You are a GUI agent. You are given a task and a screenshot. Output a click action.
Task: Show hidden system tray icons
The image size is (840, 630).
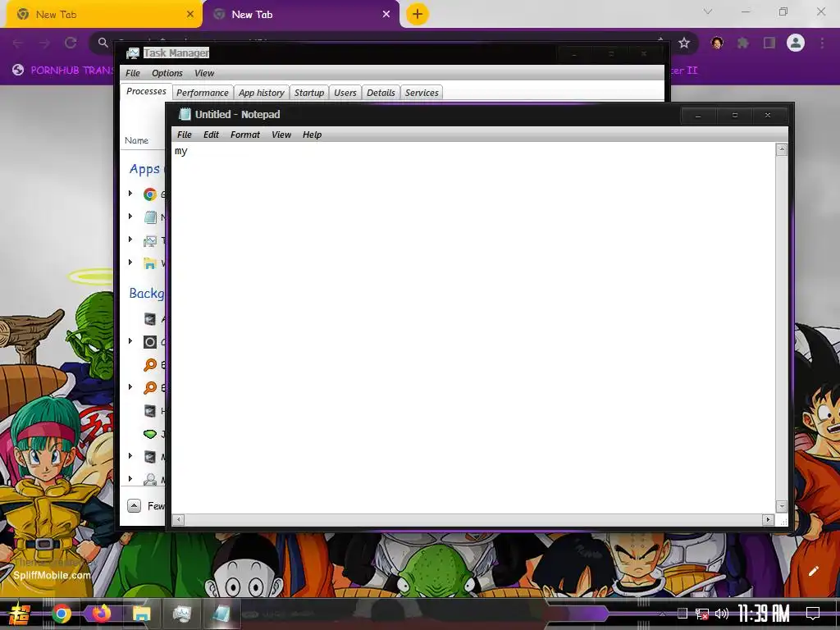662,614
